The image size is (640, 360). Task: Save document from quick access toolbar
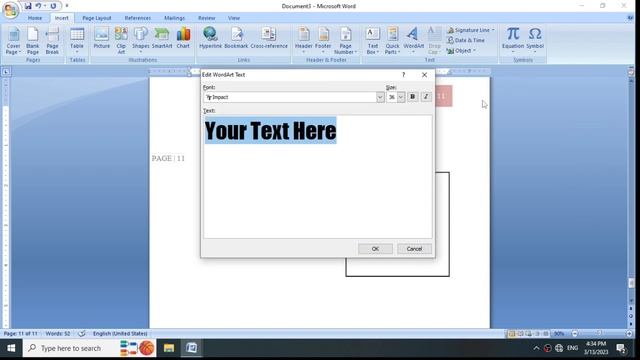(28, 6)
